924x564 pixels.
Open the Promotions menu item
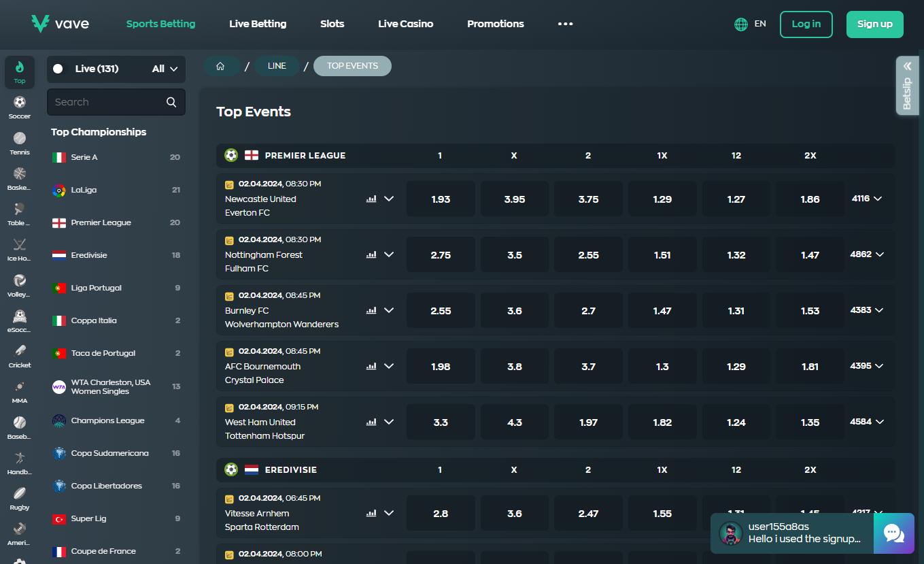(x=495, y=24)
